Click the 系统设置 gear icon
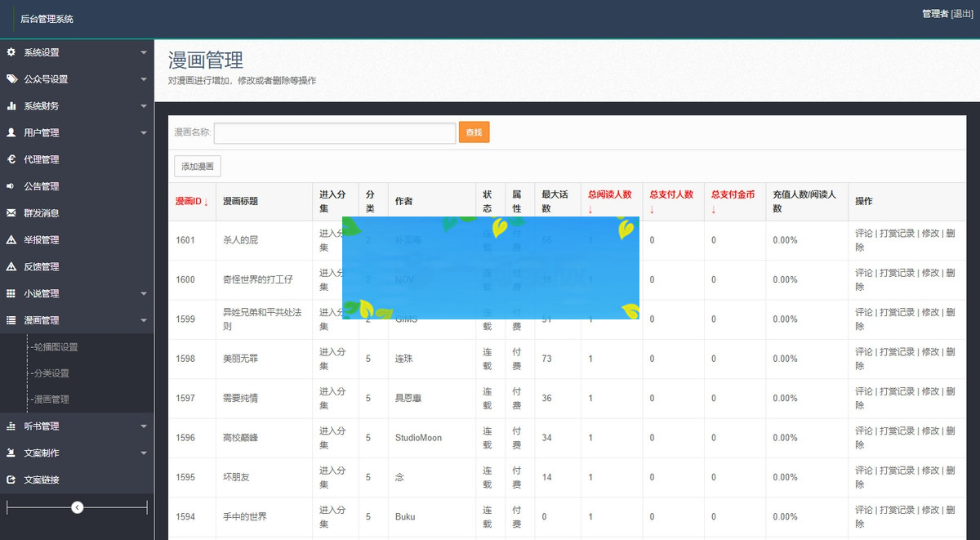The width and height of the screenshot is (980, 540). click(x=11, y=52)
